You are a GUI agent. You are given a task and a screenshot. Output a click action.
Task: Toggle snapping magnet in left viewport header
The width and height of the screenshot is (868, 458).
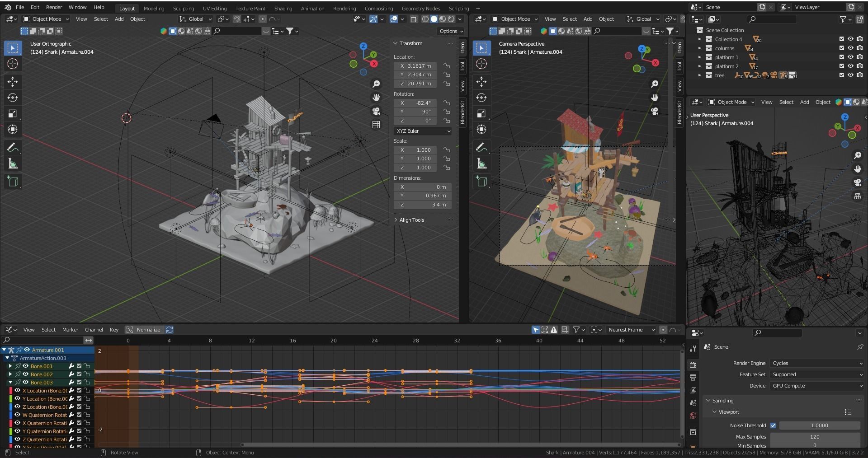coord(236,19)
